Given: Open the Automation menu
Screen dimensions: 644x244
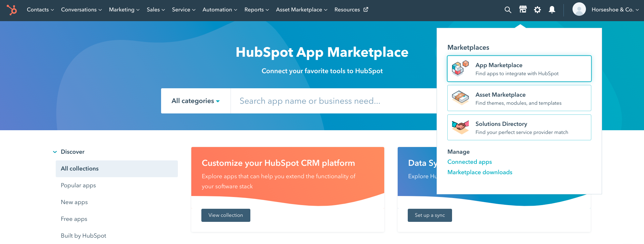Looking at the screenshot, I should (220, 10).
